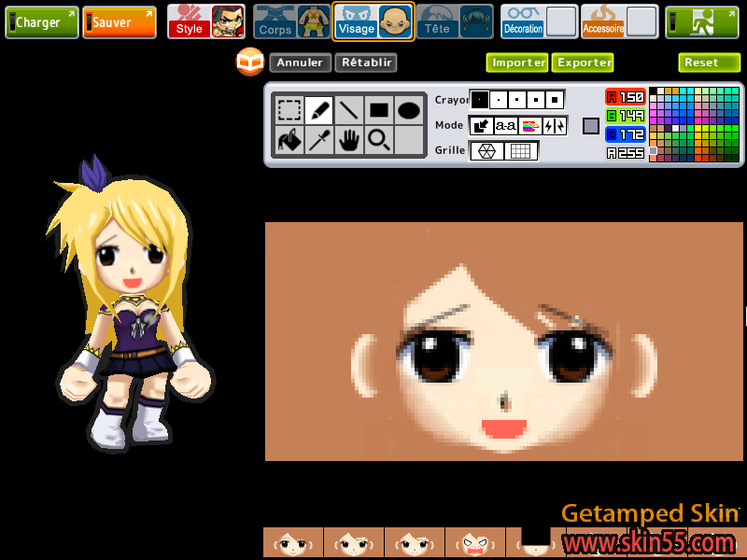
Task: Click the blonde 3D character preview
Action: coord(129,305)
